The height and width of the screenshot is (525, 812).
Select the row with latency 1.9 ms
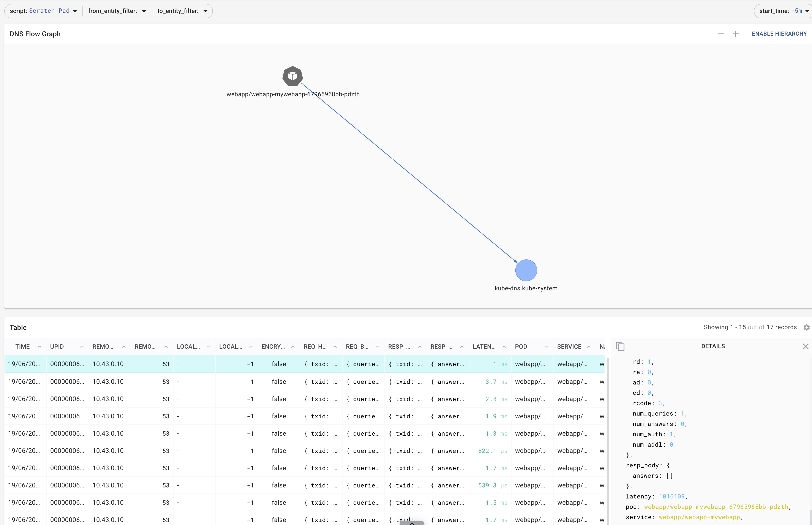click(x=304, y=416)
